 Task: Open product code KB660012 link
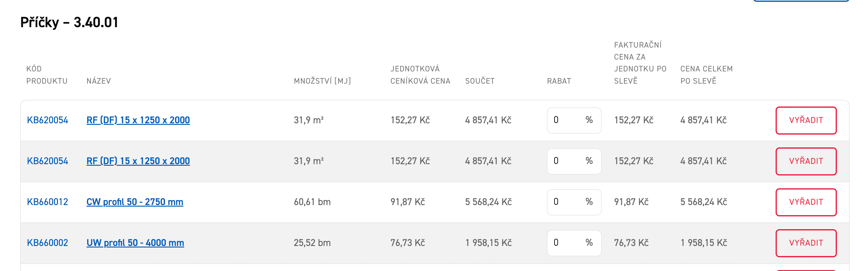pos(48,202)
